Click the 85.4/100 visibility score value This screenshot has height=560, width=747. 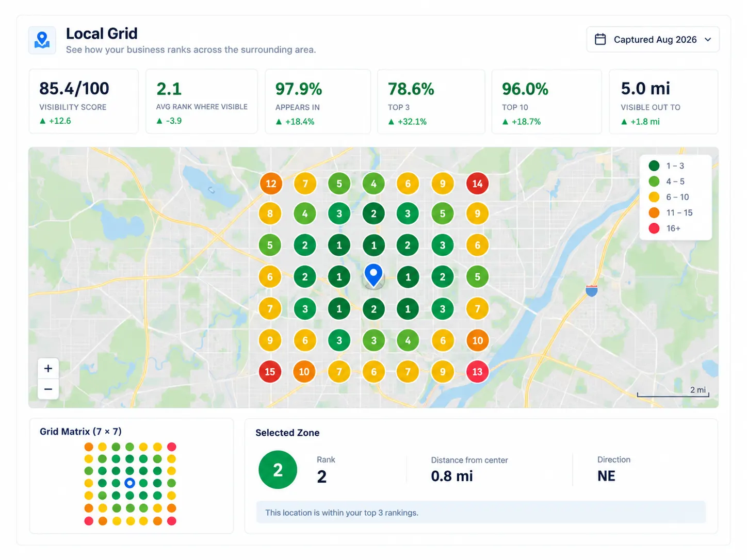(x=74, y=89)
